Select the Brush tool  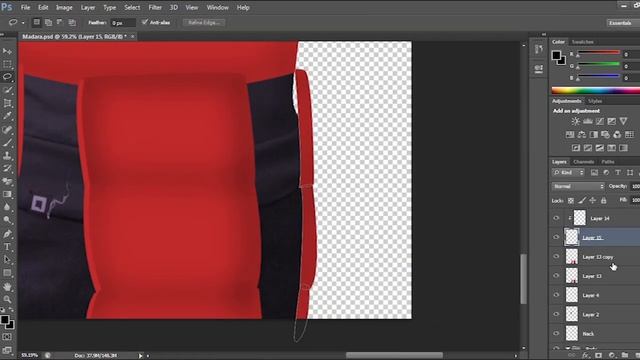7,142
